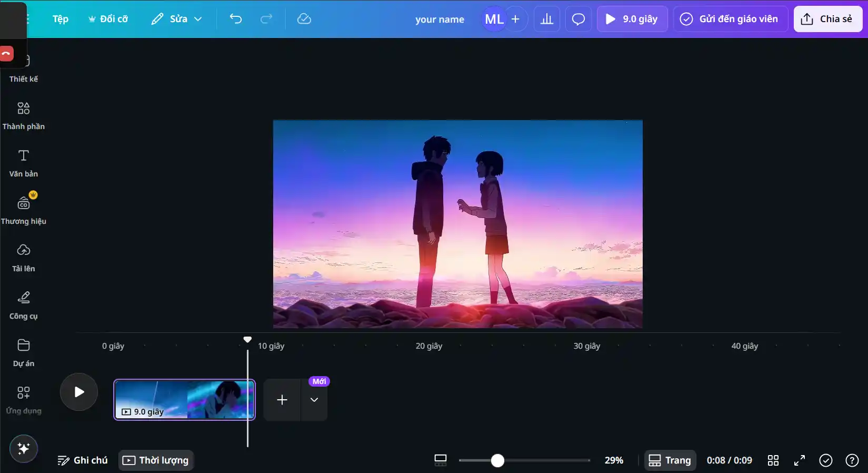The width and height of the screenshot is (868, 473).
Task: Open the comments speech bubble
Action: (578, 19)
